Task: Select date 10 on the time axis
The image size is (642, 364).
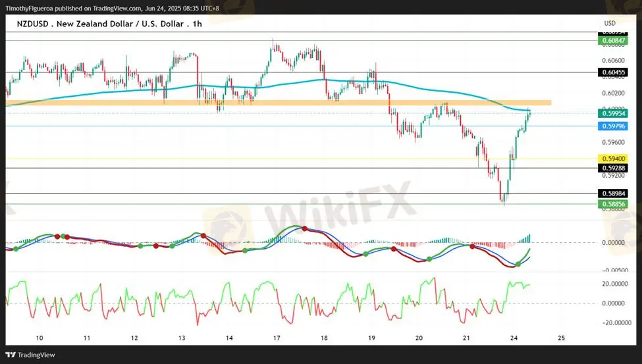Action: [40, 338]
